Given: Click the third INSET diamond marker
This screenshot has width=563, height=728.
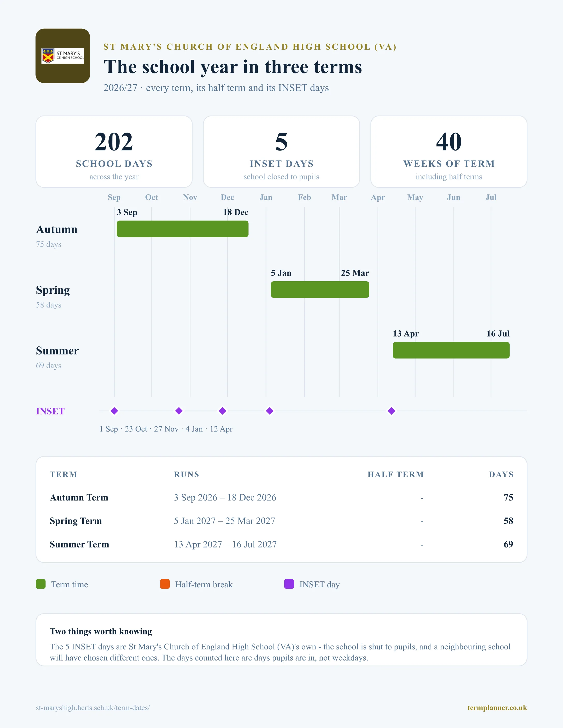Looking at the screenshot, I should (x=223, y=411).
